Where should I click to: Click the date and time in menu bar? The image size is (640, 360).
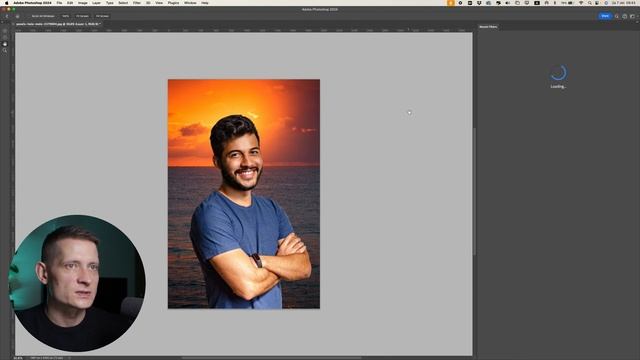[624, 3]
